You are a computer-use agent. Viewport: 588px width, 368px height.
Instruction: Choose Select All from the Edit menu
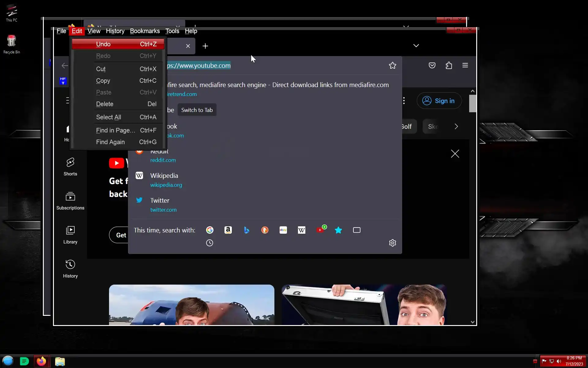108,117
